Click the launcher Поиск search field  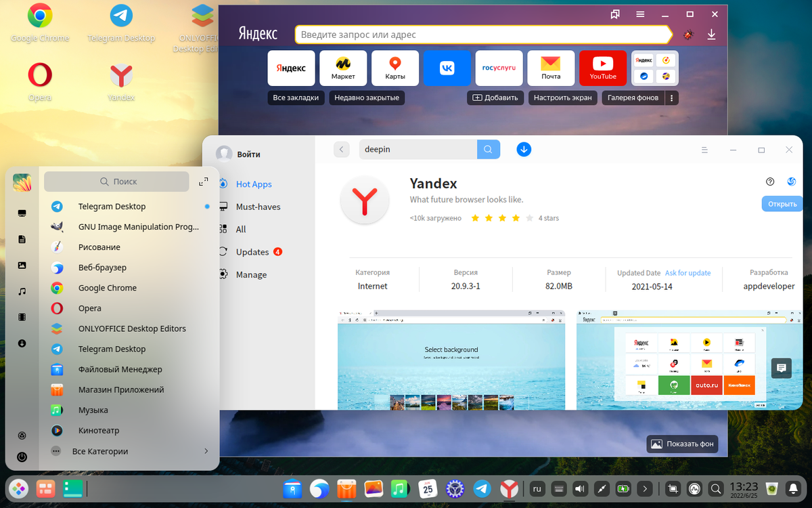click(x=116, y=182)
